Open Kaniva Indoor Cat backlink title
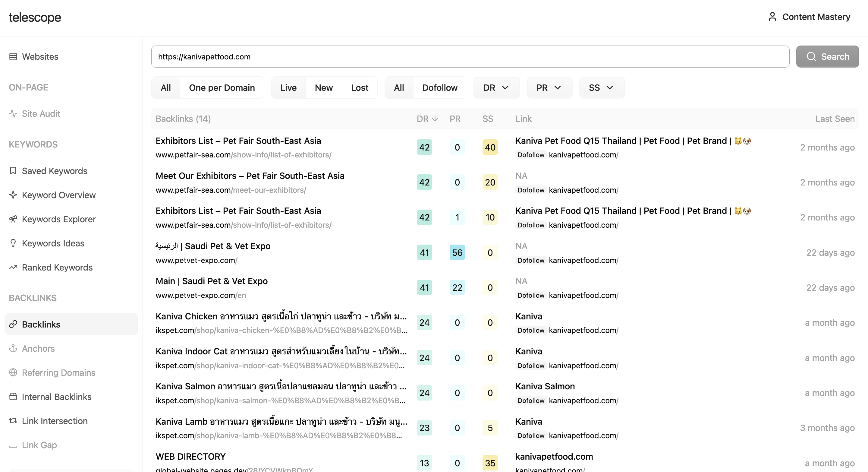 281,351
